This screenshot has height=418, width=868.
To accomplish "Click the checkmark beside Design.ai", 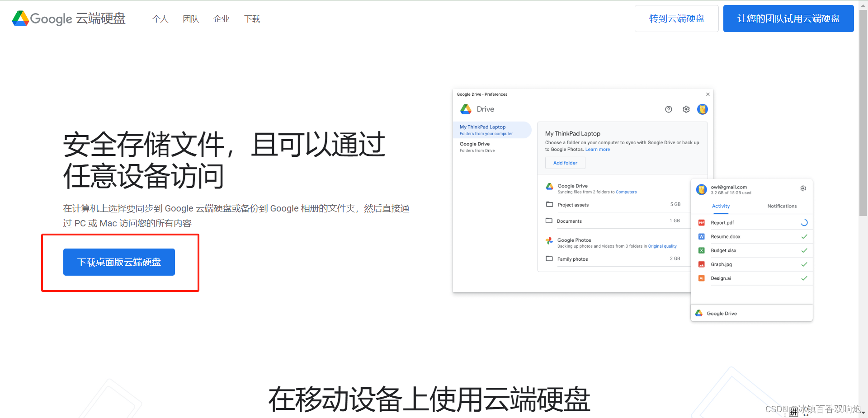I will coord(804,279).
